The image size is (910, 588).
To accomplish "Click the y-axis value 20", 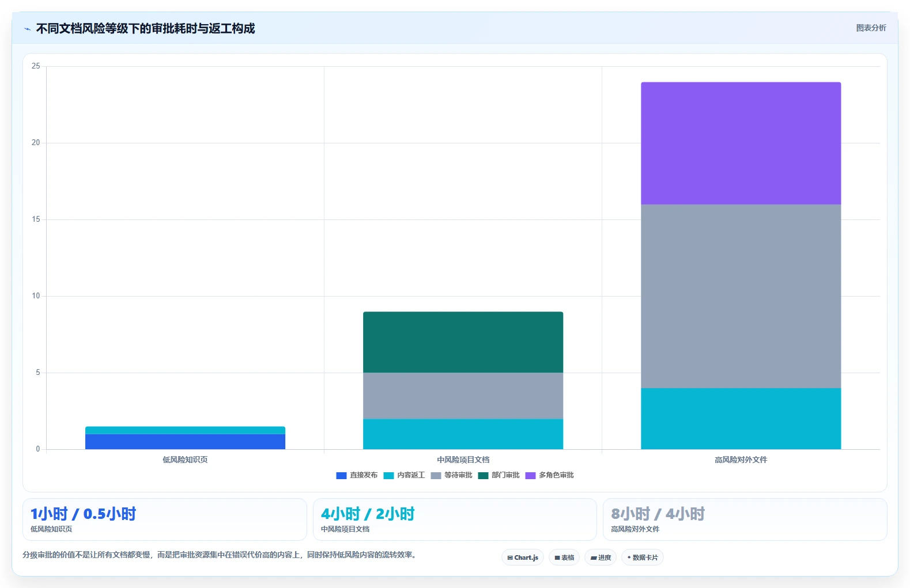I will (36, 143).
